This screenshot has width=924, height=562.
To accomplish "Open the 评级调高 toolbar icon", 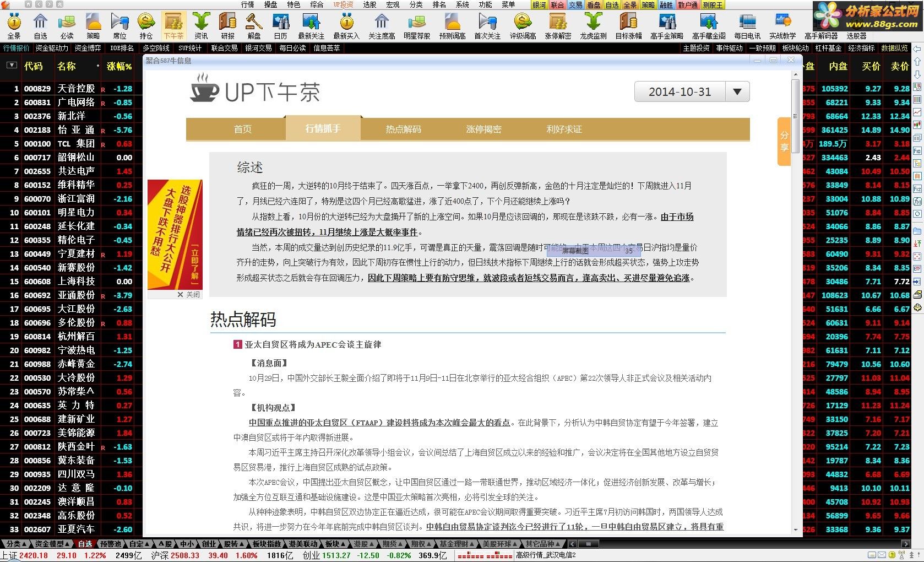I will coord(523,26).
